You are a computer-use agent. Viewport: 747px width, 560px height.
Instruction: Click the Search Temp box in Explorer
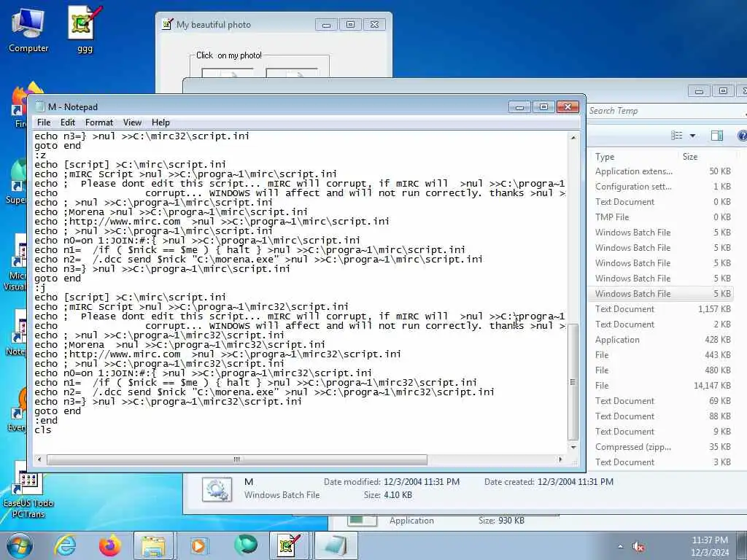666,111
